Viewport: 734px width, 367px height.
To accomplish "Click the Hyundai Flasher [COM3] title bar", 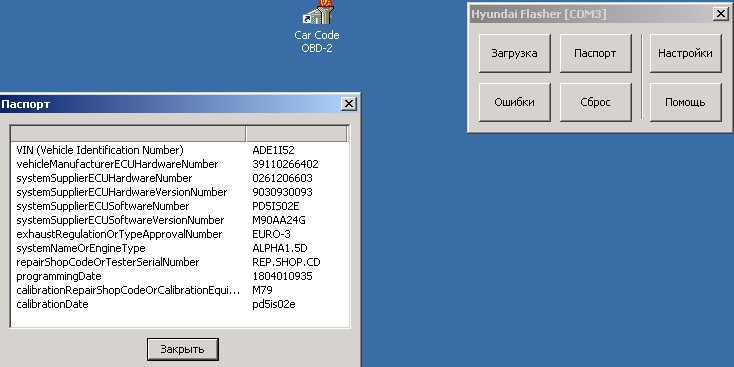I will tap(599, 14).
